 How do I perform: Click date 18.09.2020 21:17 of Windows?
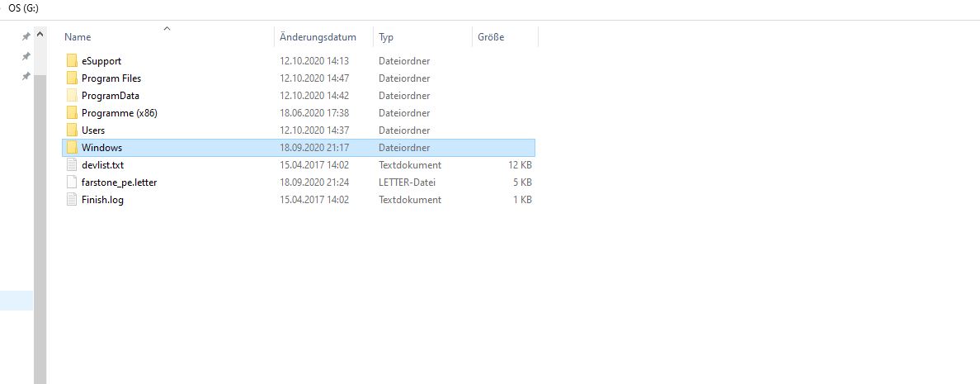click(x=314, y=148)
